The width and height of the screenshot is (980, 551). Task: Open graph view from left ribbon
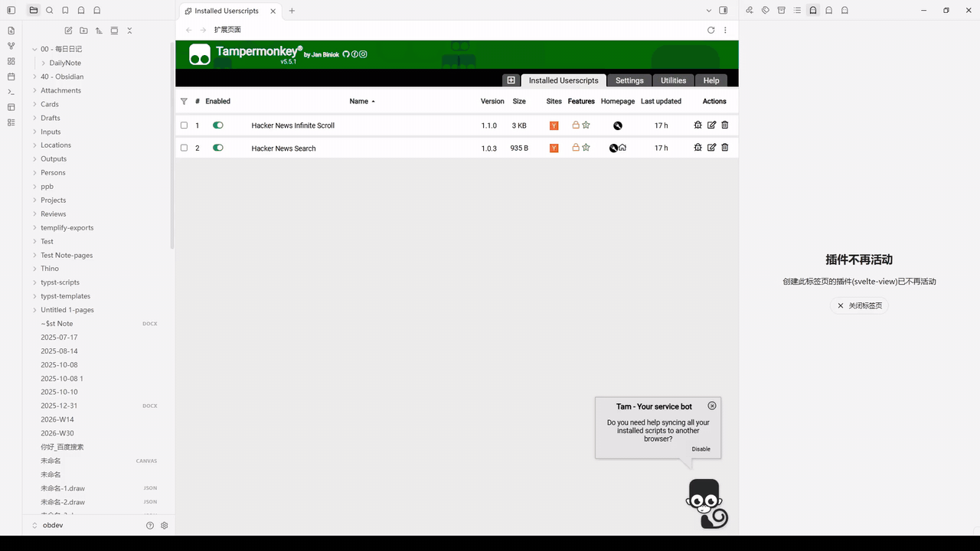(x=11, y=46)
